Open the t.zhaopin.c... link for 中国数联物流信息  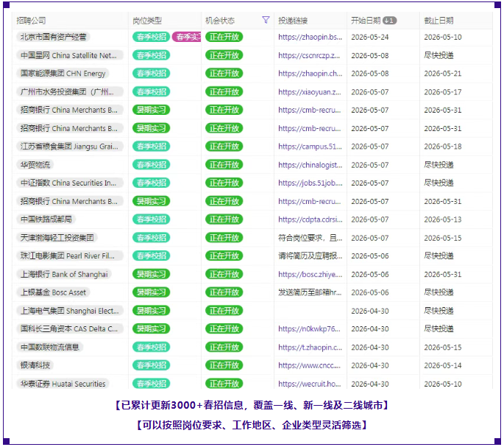coord(310,348)
